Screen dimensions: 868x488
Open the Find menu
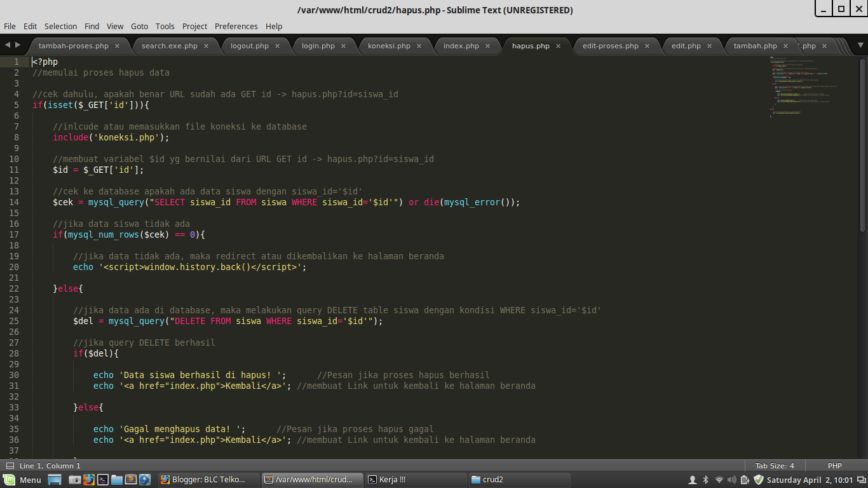point(92,26)
